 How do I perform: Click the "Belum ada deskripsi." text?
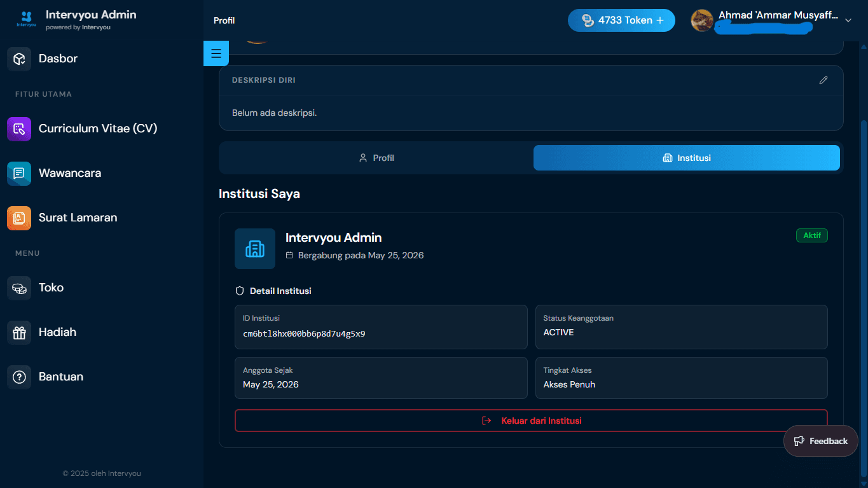(x=274, y=113)
